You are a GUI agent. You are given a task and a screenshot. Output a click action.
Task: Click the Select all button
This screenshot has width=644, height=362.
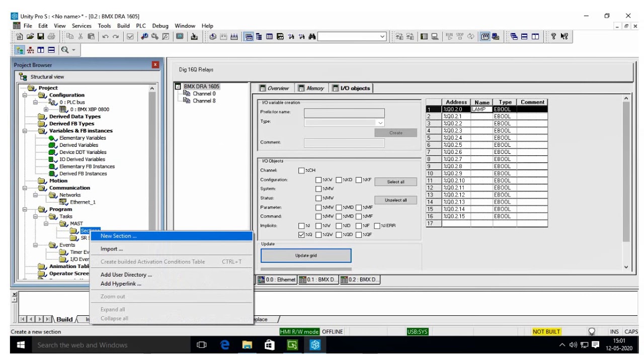(x=395, y=182)
